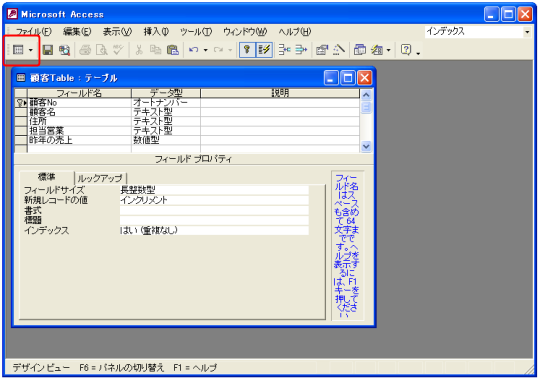The height and width of the screenshot is (378, 540).
Task: Click the field grid scrollbar up arrow
Action: tap(366, 94)
